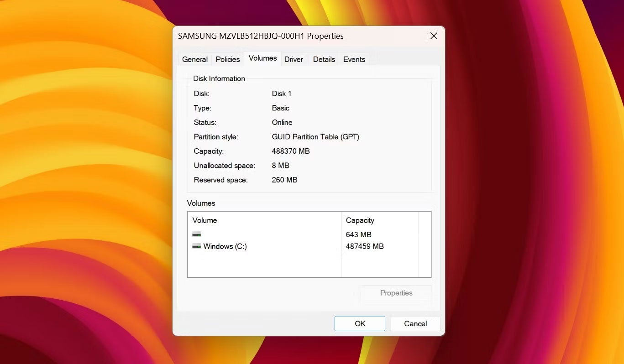The height and width of the screenshot is (364, 624).
Task: Click the Online status value
Action: click(282, 122)
